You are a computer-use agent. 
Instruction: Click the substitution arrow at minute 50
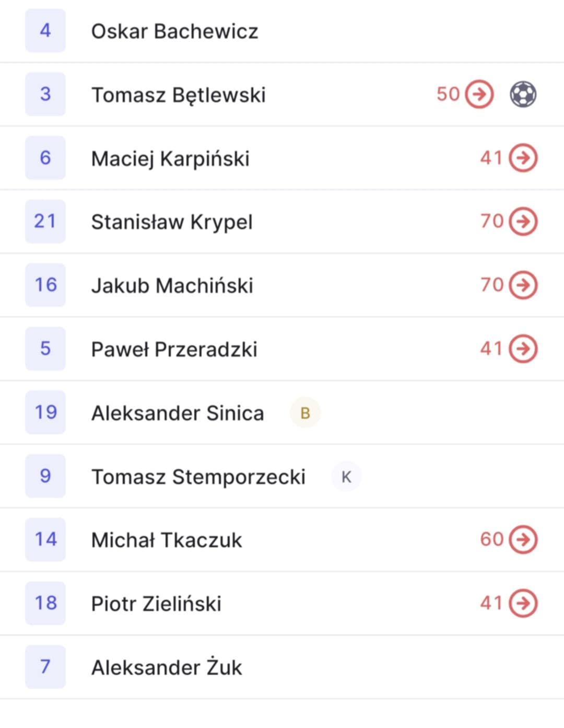point(479,95)
